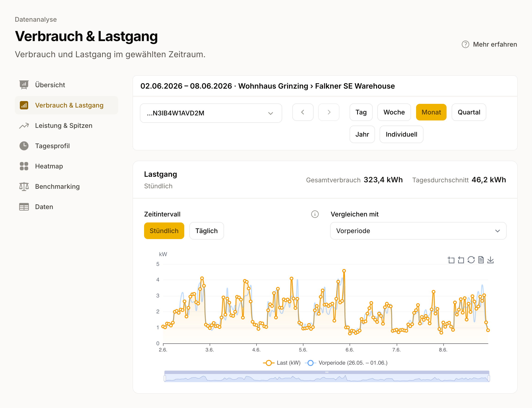Activate the chart zoom-area tool
The width and height of the screenshot is (532, 408).
pyautogui.click(x=451, y=260)
